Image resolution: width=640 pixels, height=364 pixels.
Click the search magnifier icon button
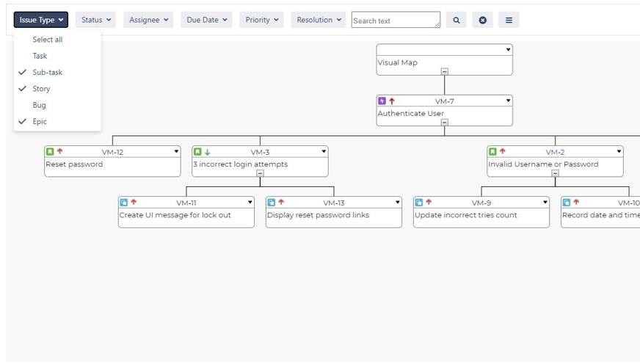coord(456,21)
